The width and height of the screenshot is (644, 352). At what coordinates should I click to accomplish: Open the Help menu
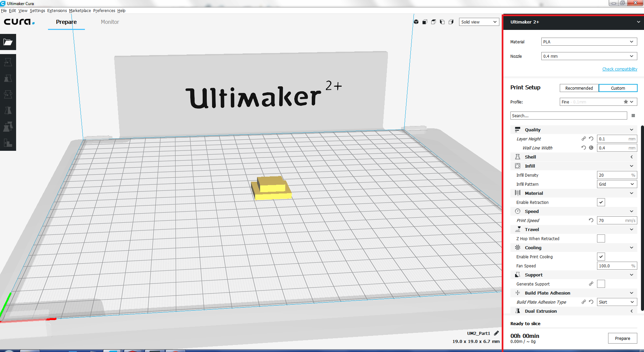[121, 11]
